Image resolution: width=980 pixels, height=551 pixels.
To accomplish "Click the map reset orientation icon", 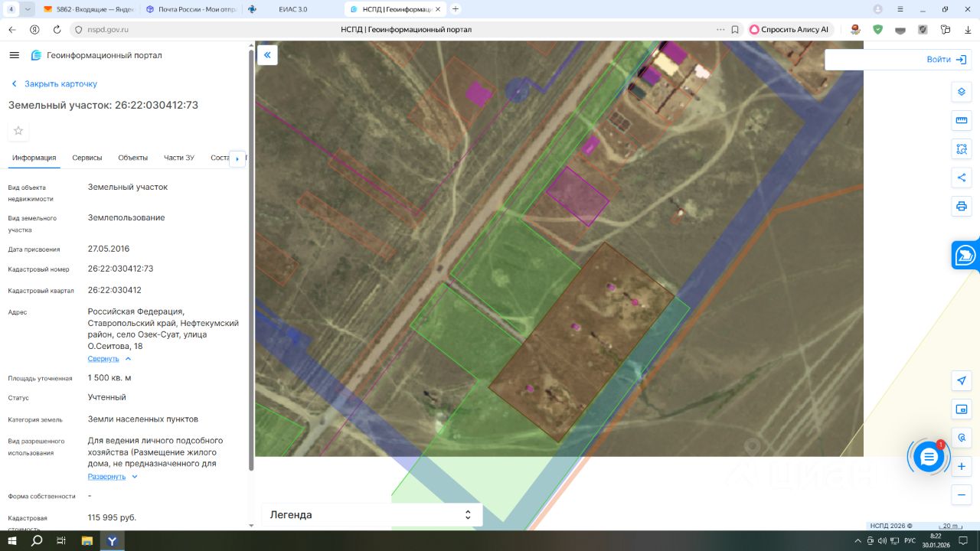I will click(962, 438).
